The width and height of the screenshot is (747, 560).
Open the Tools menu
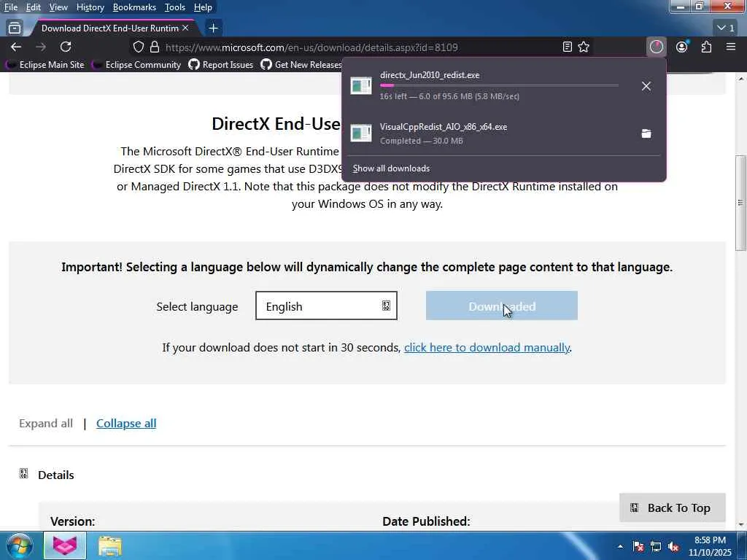click(x=175, y=7)
